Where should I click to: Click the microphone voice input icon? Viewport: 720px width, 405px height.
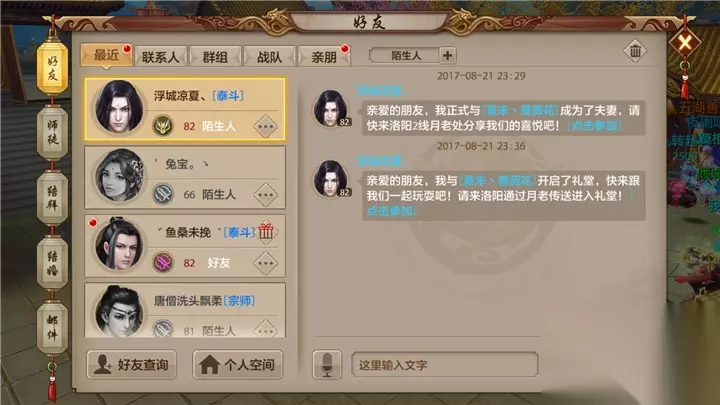[x=326, y=365]
